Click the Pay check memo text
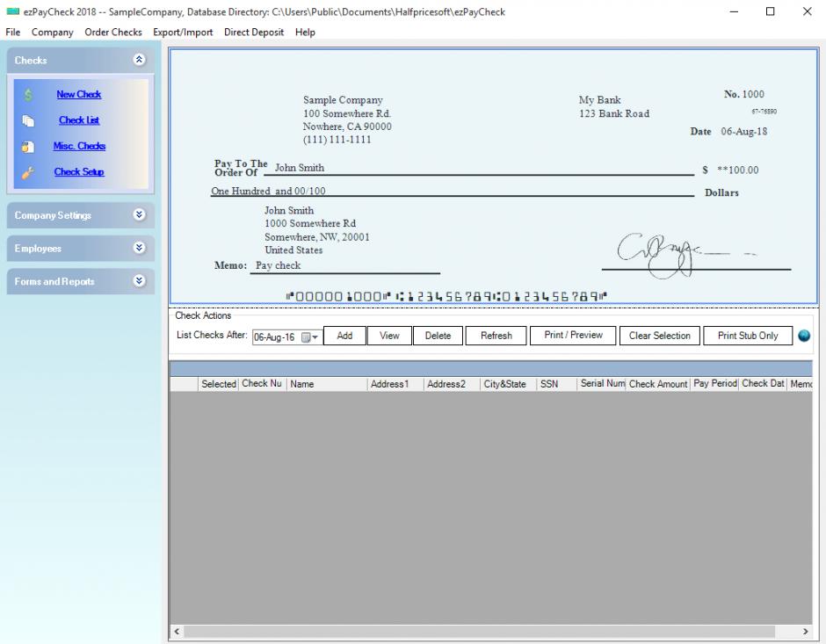This screenshot has width=826, height=644. pos(279,265)
